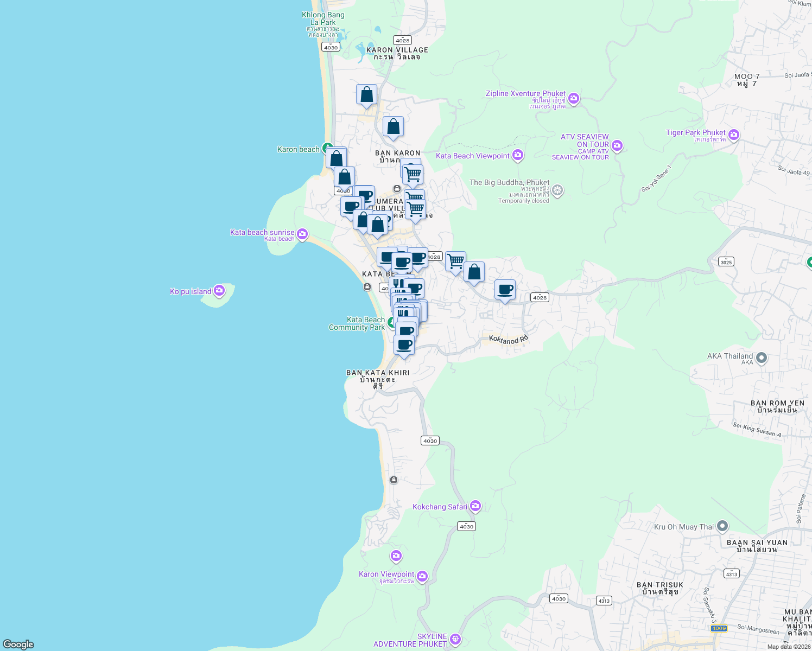Select the shopping bag pin near Karon Village

click(x=366, y=95)
